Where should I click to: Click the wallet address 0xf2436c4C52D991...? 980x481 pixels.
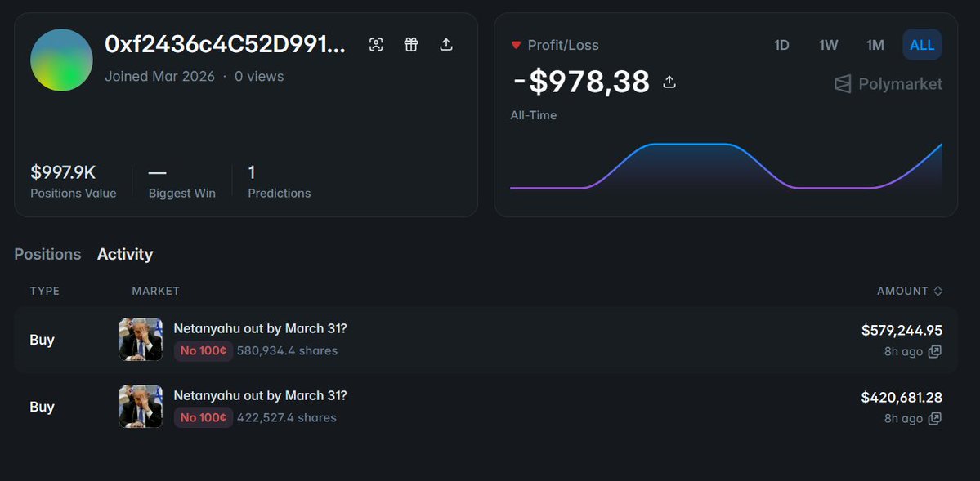[225, 44]
